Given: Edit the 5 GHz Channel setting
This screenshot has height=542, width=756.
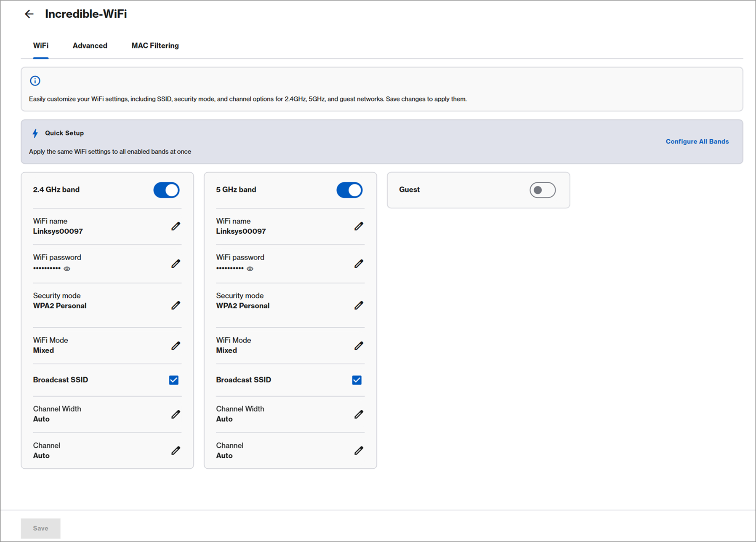Looking at the screenshot, I should tap(359, 451).
